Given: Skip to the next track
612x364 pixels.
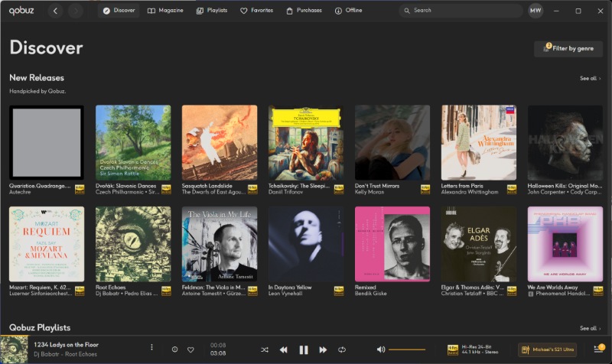Looking at the screenshot, I should pos(323,349).
